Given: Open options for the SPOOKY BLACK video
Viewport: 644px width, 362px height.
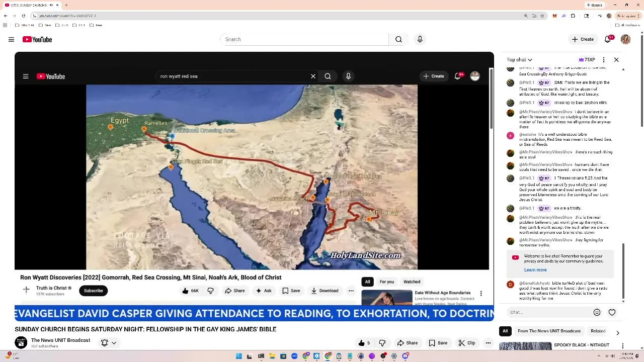Looking at the screenshot, I should (x=623, y=346).
